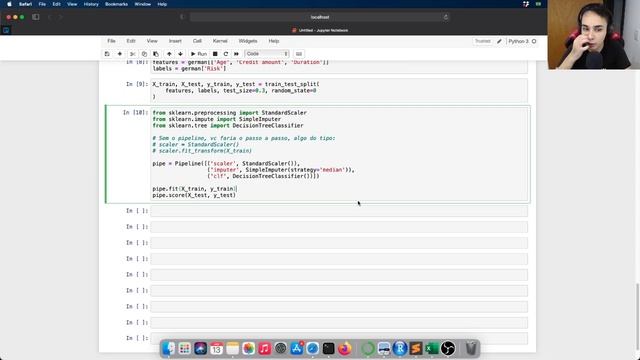640x360 pixels.
Task: Run the current cell
Action: (x=199, y=54)
